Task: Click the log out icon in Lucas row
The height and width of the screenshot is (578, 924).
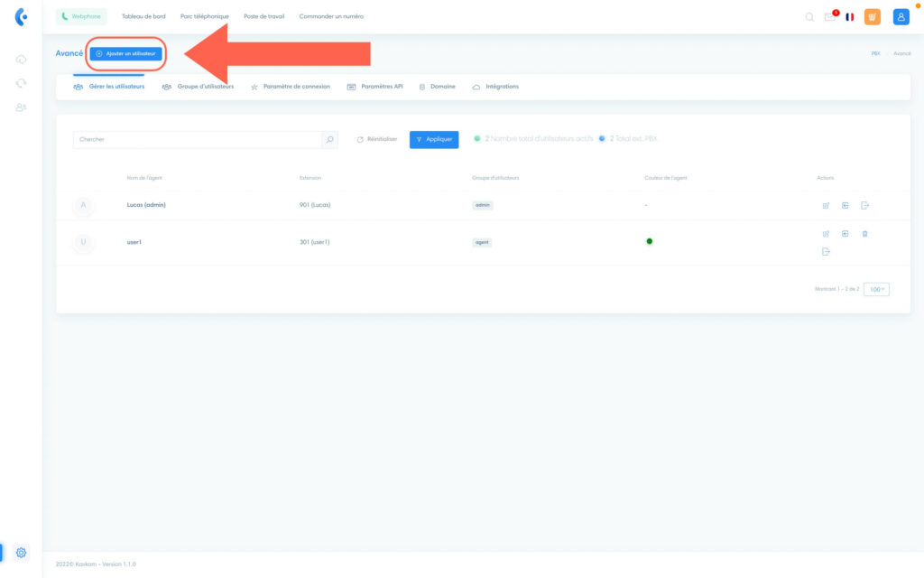Action: [x=864, y=206]
